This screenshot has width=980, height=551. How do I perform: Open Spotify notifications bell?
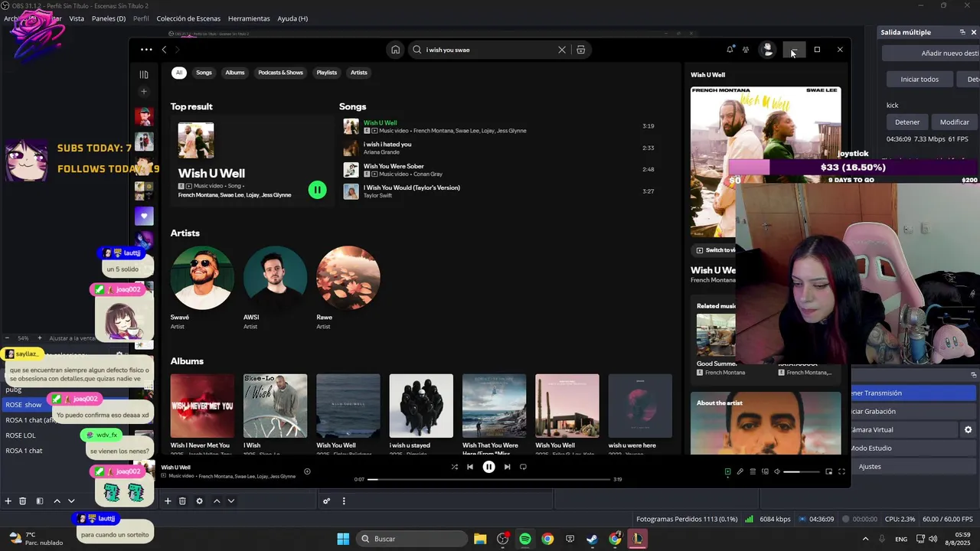coord(730,50)
